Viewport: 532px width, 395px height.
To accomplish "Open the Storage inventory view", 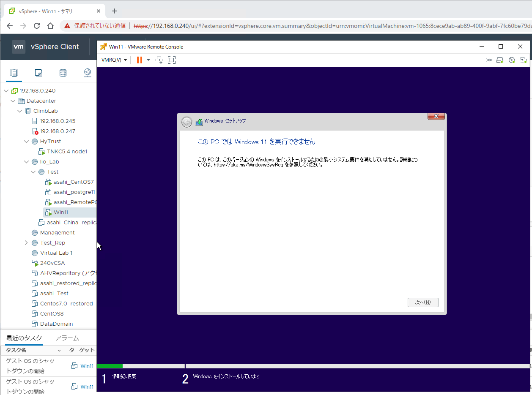I will click(63, 73).
